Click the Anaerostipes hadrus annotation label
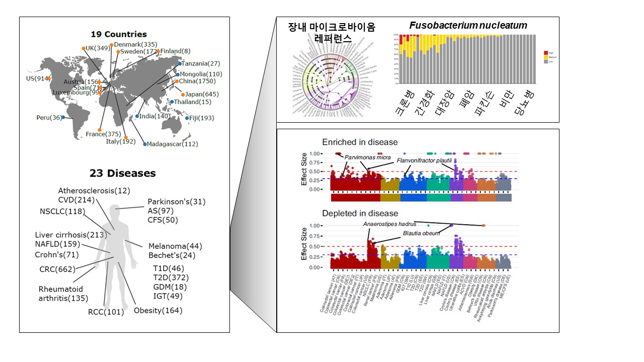 (390, 224)
